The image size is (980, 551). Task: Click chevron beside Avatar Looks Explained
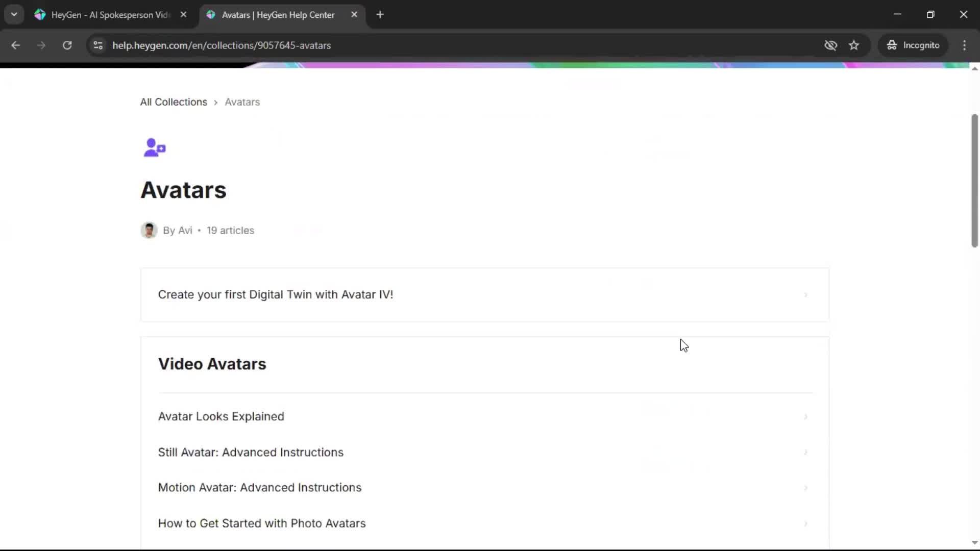(805, 417)
